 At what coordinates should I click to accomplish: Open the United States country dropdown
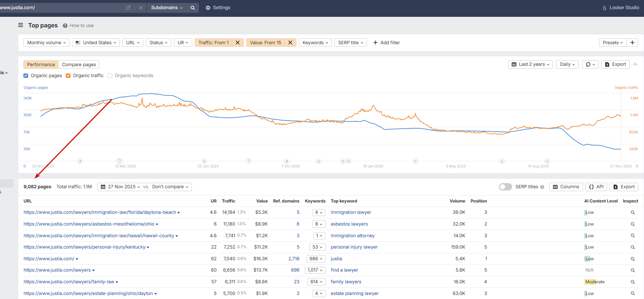click(x=96, y=43)
